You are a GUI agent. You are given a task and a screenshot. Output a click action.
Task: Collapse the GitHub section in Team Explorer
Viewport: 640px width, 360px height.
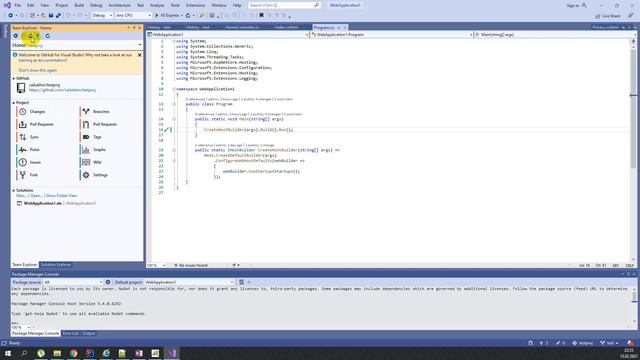[13, 78]
